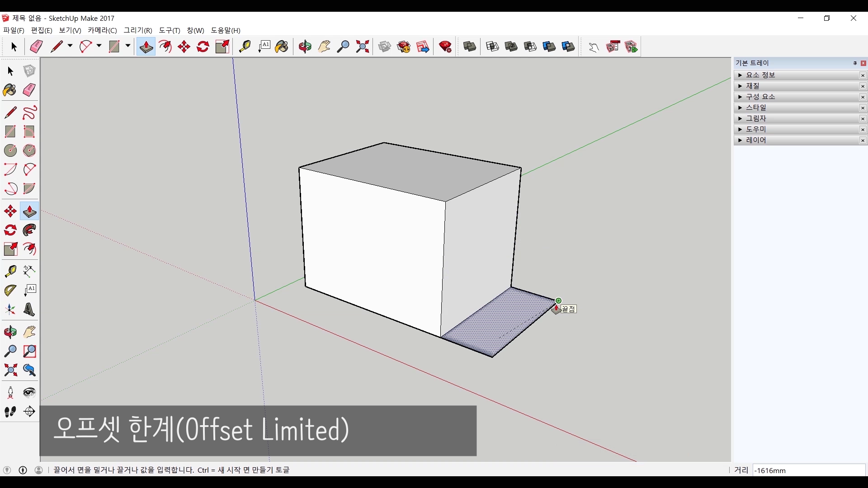Image resolution: width=868 pixels, height=488 pixels.
Task: Select the Tape Measure tool in left toolbar
Action: pos(10,271)
